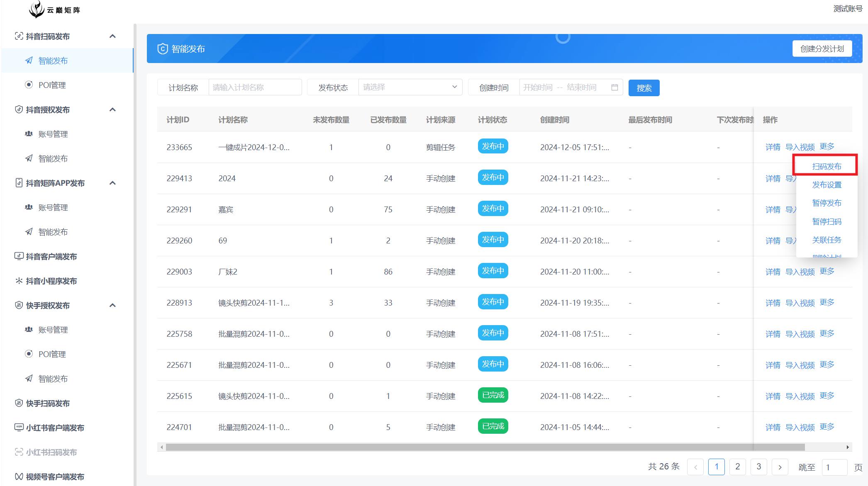
Task: Click the blue 搜索 button
Action: coord(644,88)
